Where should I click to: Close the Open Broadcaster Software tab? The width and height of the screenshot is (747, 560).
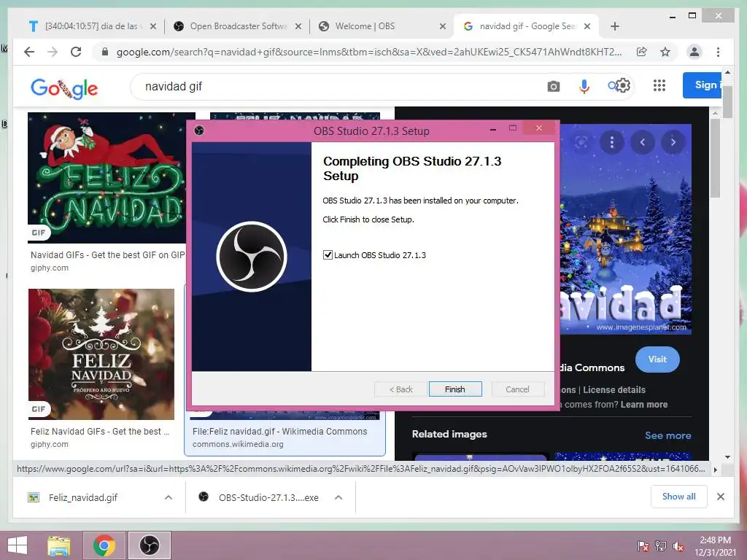pyautogui.click(x=298, y=26)
